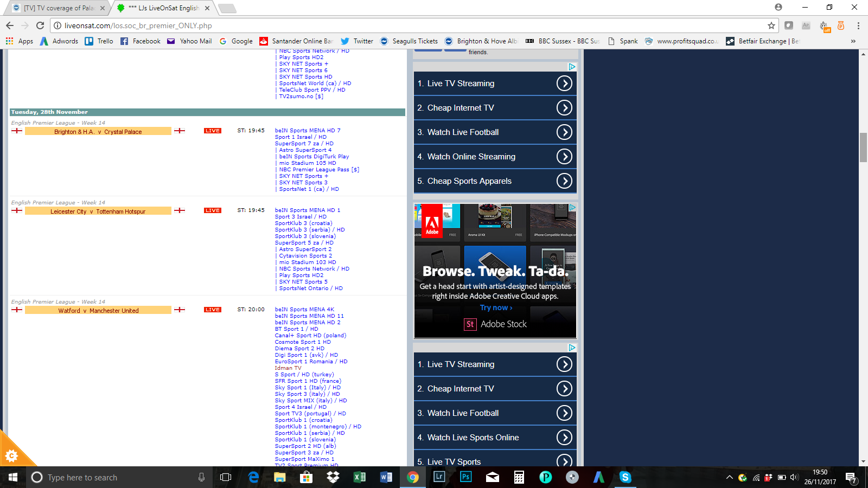This screenshot has height=488, width=868.
Task: Open a new browser tab
Action: point(227,8)
